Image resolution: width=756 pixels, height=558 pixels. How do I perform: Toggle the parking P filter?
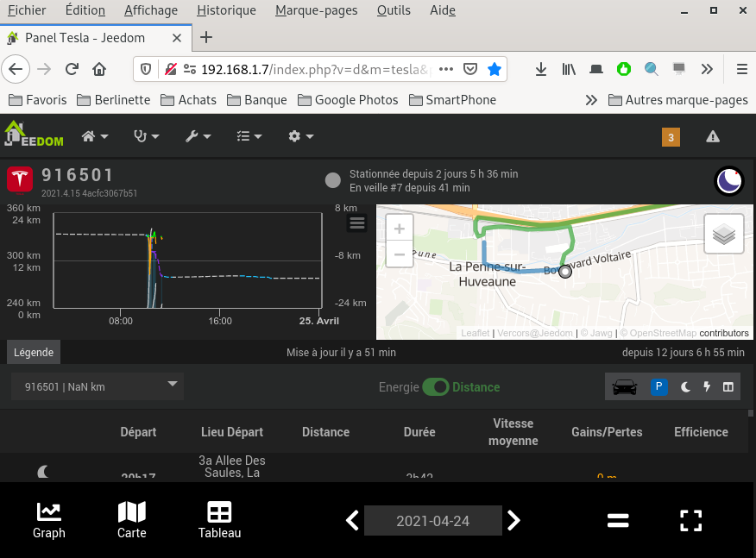coord(658,387)
